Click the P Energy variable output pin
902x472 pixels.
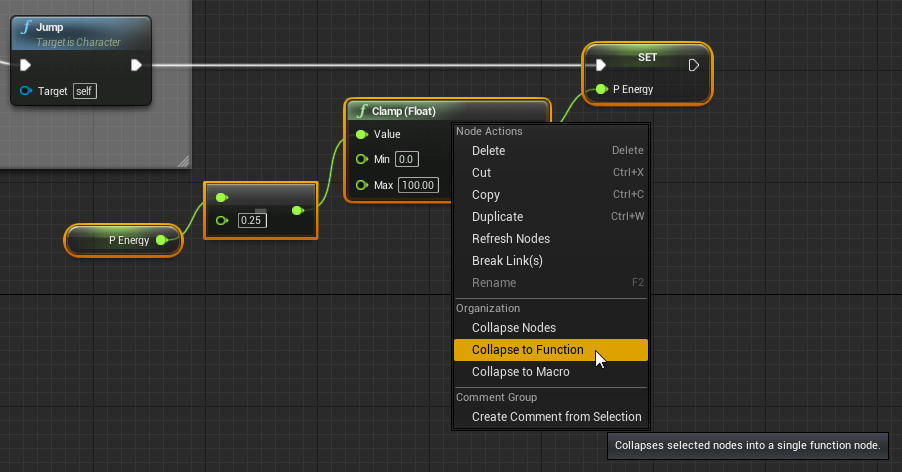161,240
